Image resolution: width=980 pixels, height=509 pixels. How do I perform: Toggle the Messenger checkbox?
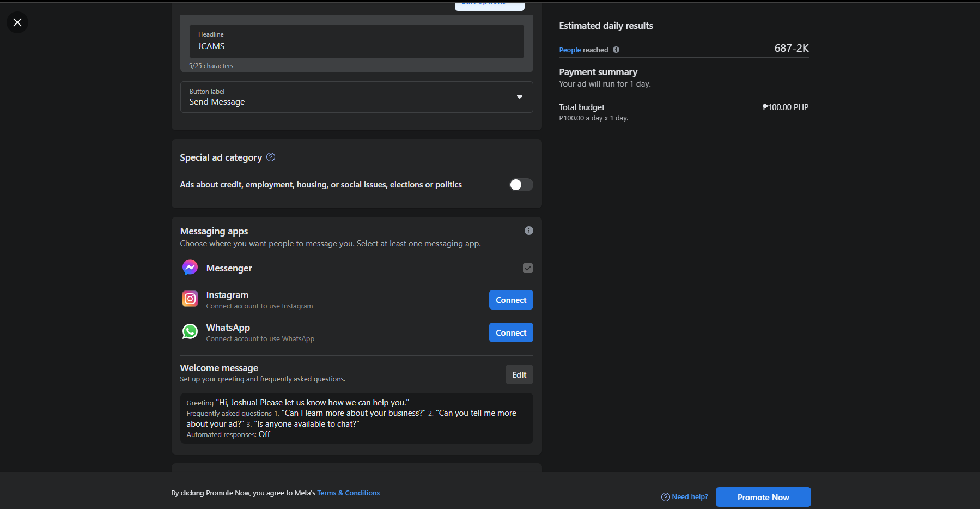point(528,268)
